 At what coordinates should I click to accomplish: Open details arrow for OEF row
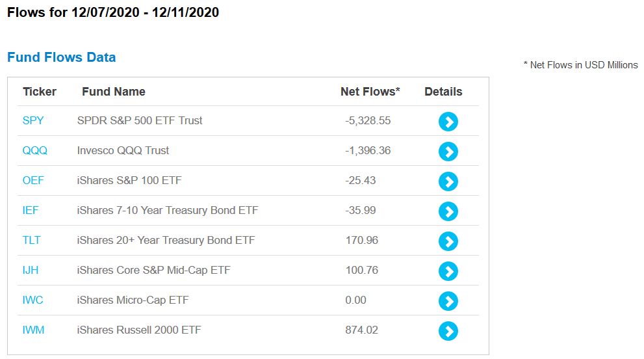(448, 181)
